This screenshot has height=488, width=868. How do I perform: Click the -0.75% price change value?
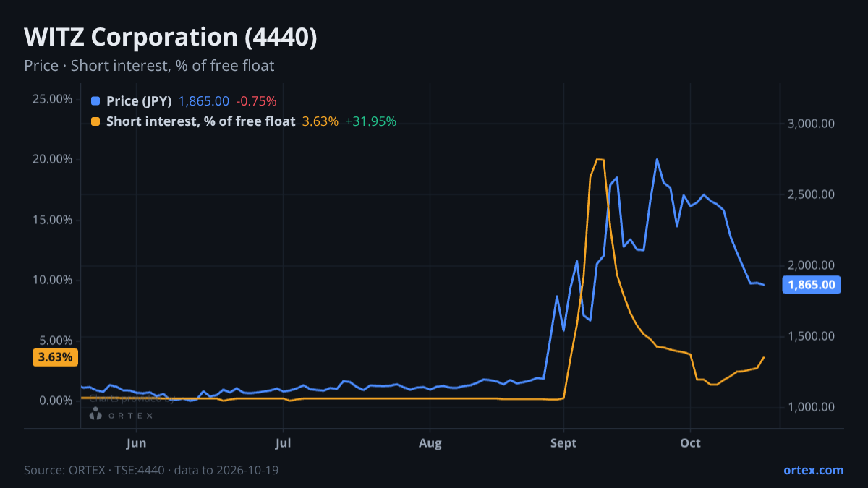click(x=256, y=101)
